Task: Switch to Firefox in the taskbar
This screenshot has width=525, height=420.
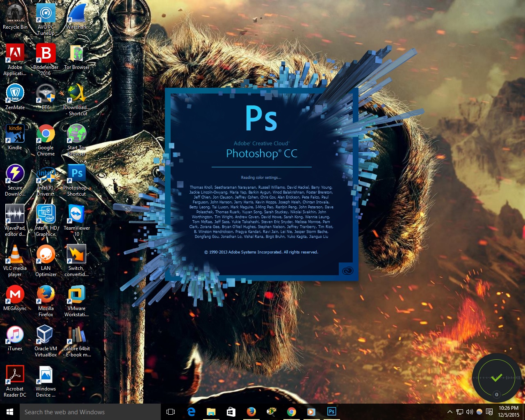Action: click(x=251, y=412)
